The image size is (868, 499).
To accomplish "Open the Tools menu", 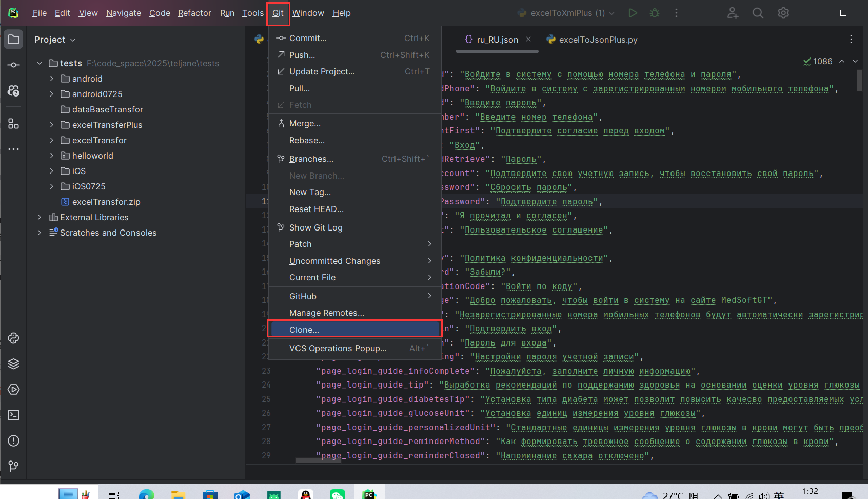I will coord(253,13).
